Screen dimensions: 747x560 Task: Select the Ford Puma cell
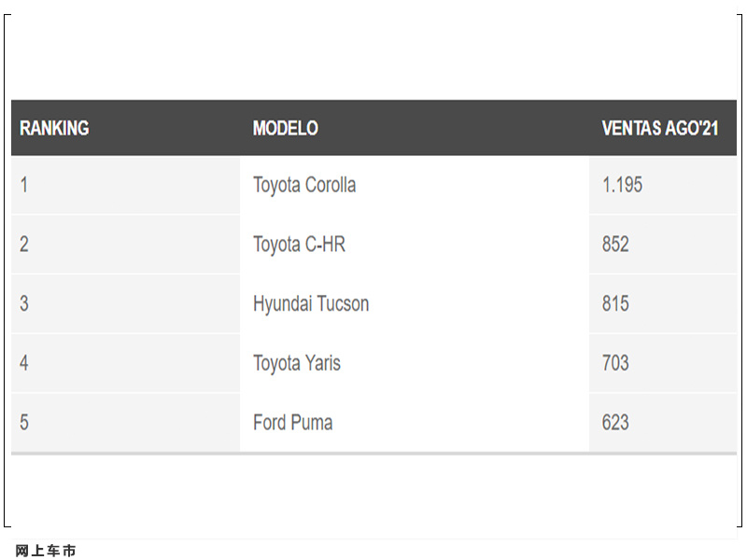point(415,423)
